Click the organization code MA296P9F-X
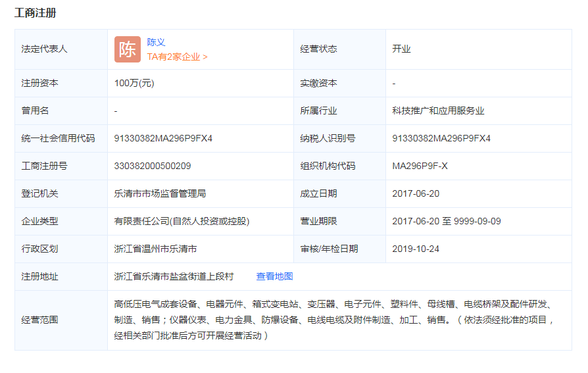 (420, 166)
